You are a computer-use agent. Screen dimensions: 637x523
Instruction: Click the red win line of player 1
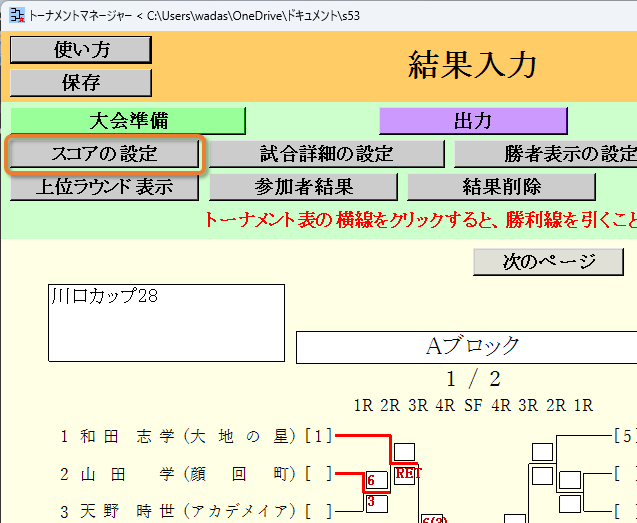pyautogui.click(x=363, y=436)
